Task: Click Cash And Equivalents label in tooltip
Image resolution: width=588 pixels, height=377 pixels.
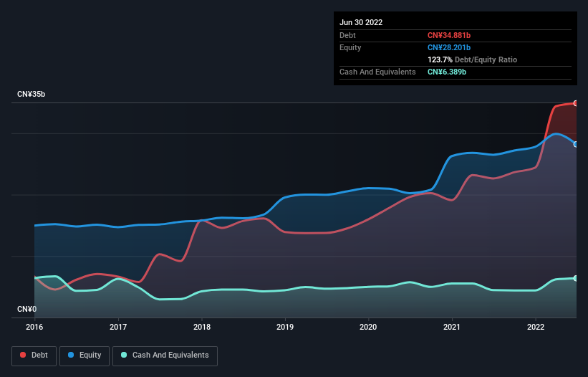Action: tap(377, 72)
